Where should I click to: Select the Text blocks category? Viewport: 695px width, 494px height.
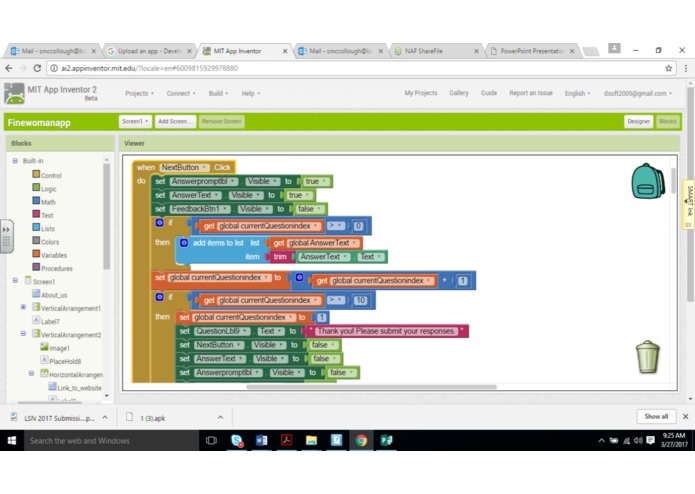(43, 215)
